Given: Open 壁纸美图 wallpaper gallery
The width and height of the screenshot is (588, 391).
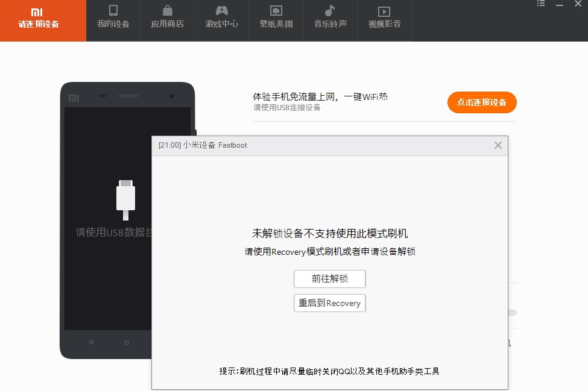Looking at the screenshot, I should tap(276, 17).
